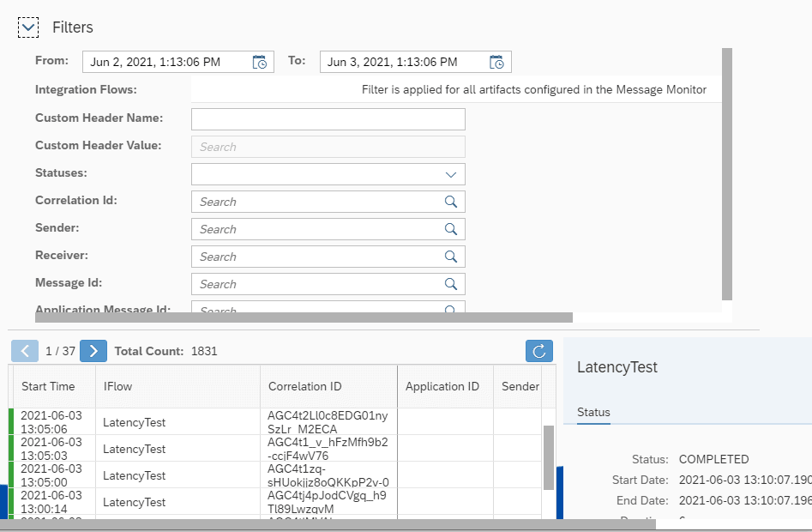Go to previous page of messages
The height and width of the screenshot is (532, 812).
point(25,351)
